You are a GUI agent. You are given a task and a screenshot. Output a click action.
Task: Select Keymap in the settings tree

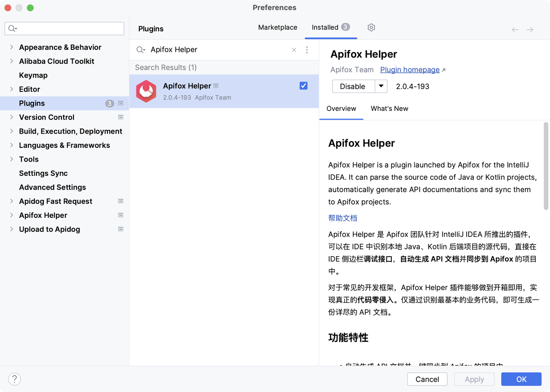[33, 75]
